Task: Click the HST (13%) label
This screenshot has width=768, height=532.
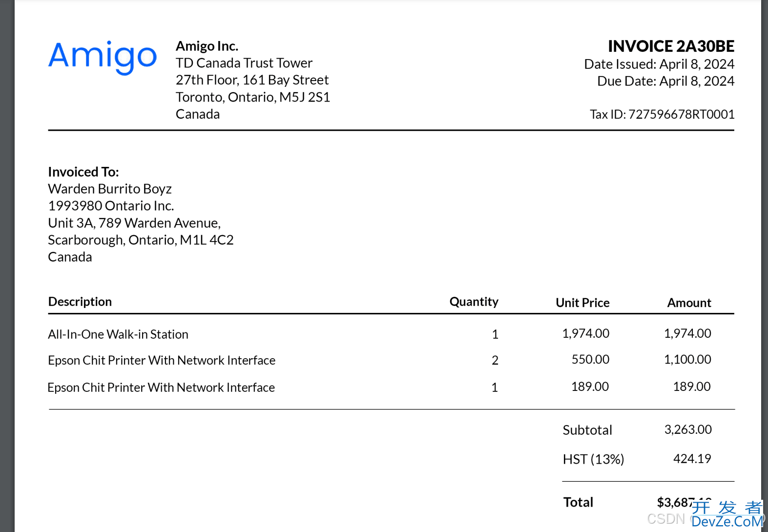Action: [593, 459]
